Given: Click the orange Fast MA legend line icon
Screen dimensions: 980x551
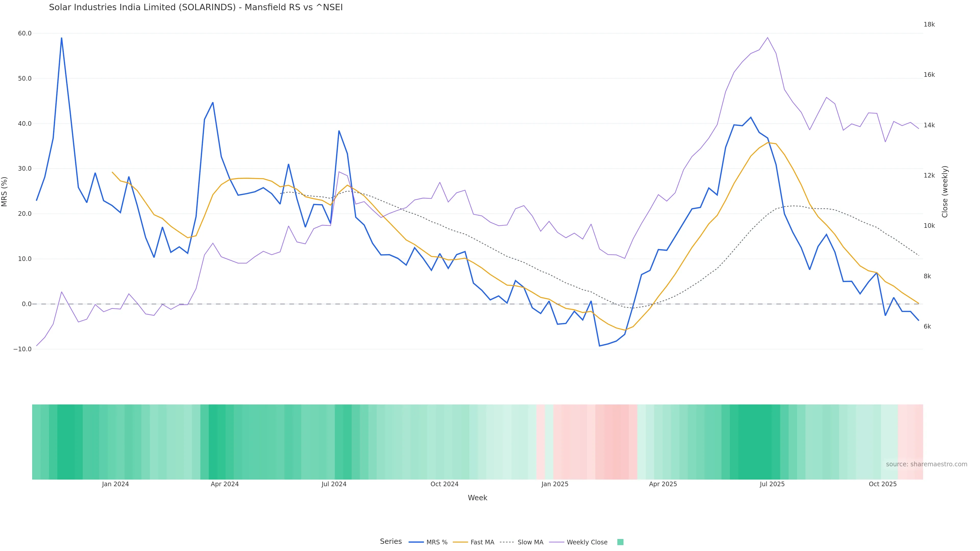Looking at the screenshot, I should (x=460, y=542).
